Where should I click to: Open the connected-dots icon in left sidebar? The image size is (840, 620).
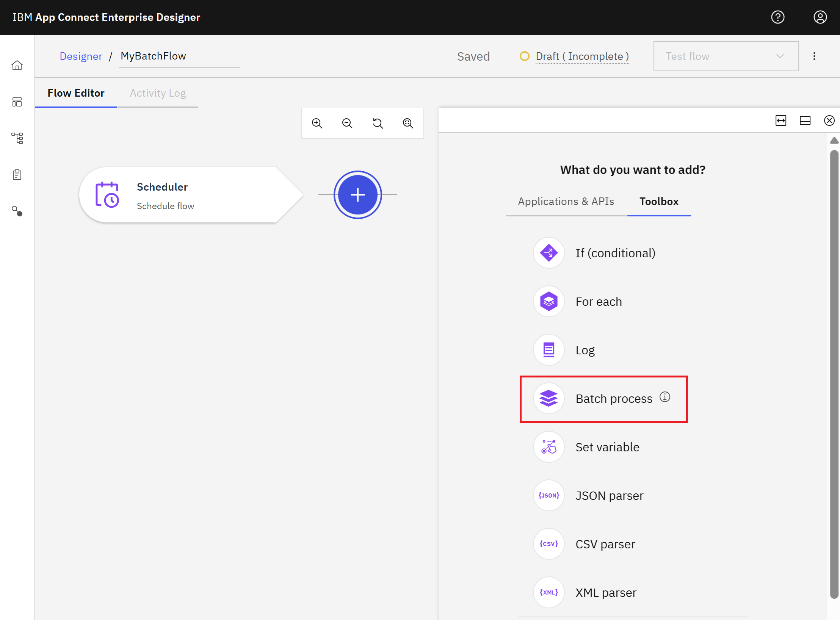(x=17, y=211)
